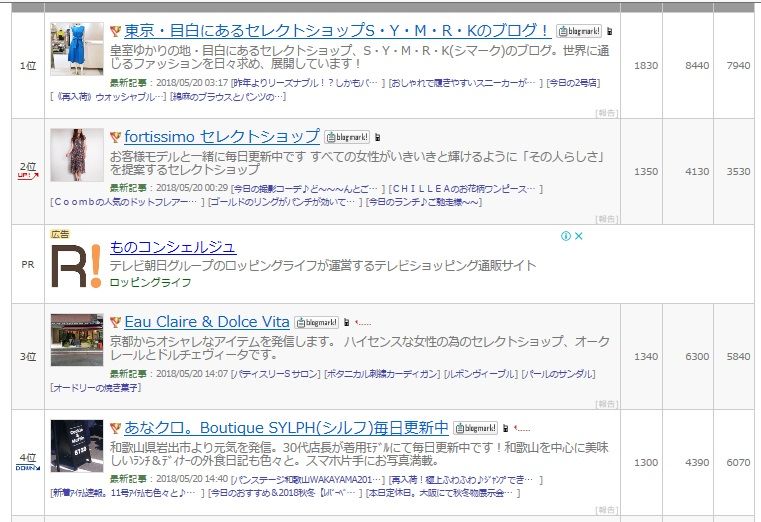The width and height of the screenshot is (761, 522).
Task: Click the 1830 value in the 1位 row
Action: 646,65
